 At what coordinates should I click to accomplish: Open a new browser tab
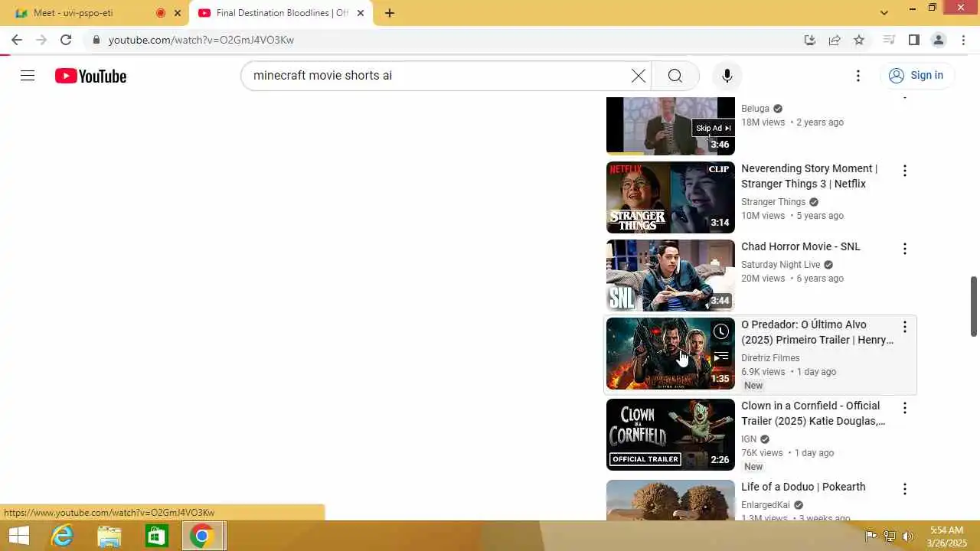(390, 13)
